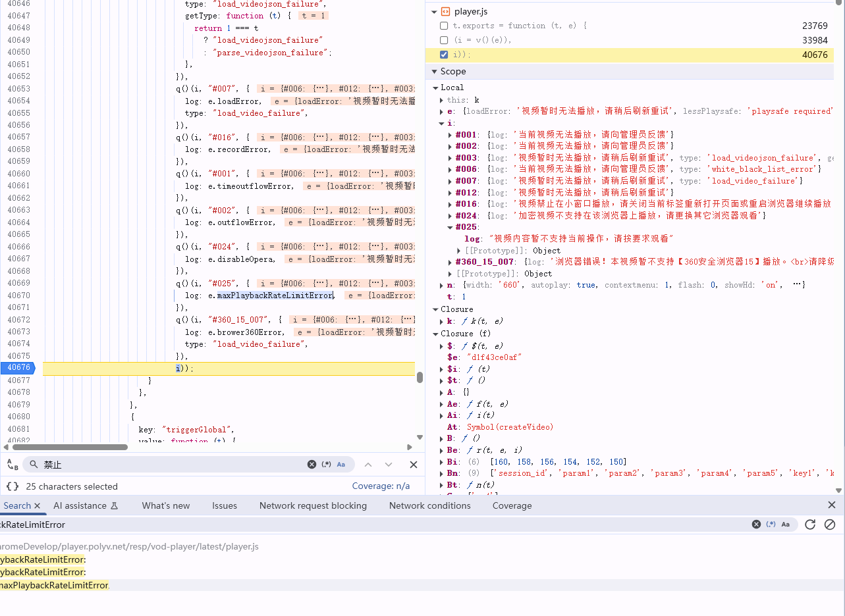Toggle the replace field in find bar
The width and height of the screenshot is (845, 616).
(13, 465)
